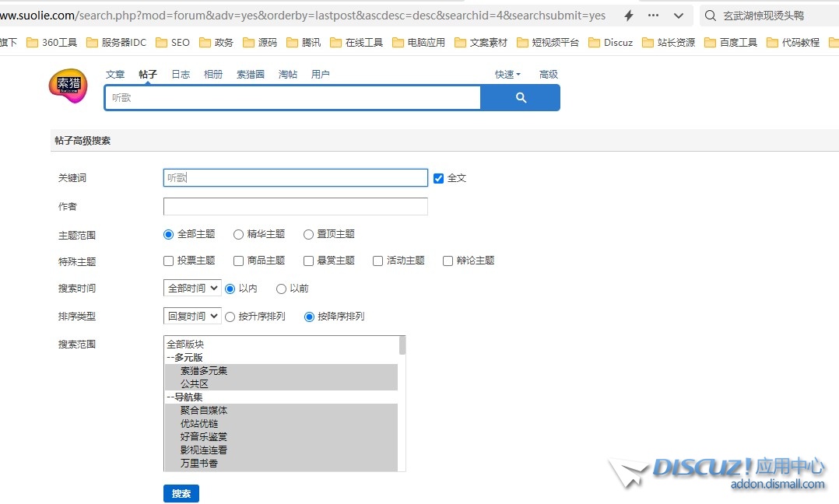Open the 回复时间 sort type dropdown
The width and height of the screenshot is (839, 504).
pos(192,317)
